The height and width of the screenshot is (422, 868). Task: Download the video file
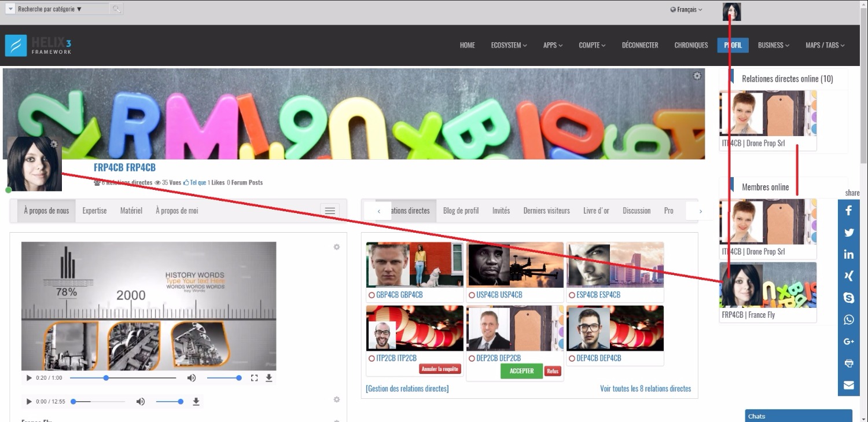coord(269,378)
